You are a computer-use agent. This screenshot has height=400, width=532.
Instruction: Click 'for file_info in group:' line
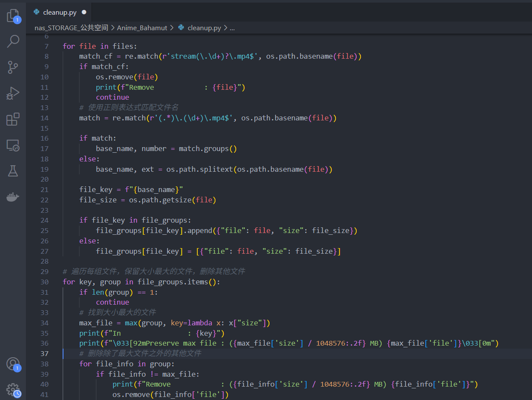click(127, 364)
